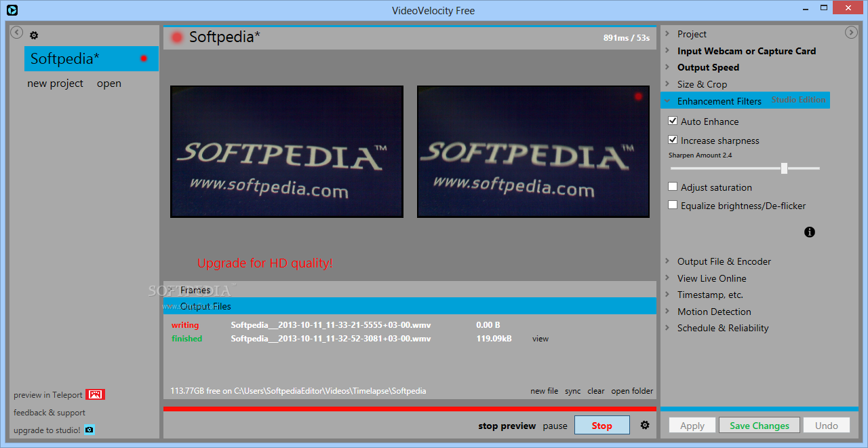Click the new file link

(x=544, y=391)
